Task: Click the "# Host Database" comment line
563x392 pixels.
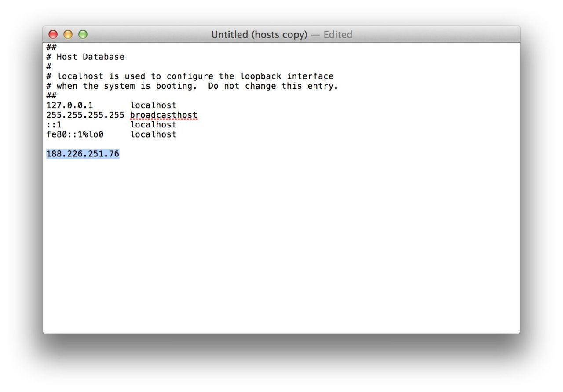Action: (85, 57)
